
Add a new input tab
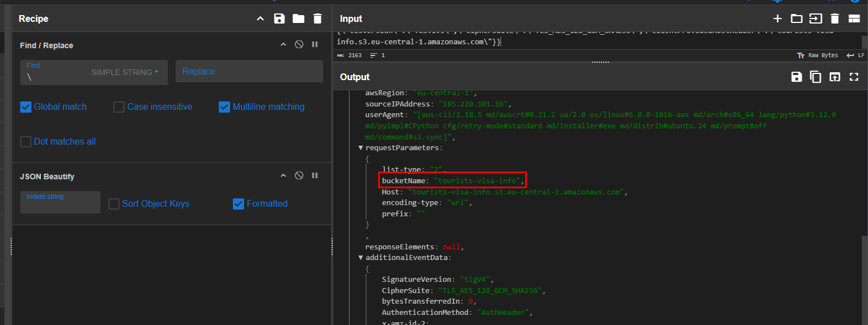[x=777, y=18]
